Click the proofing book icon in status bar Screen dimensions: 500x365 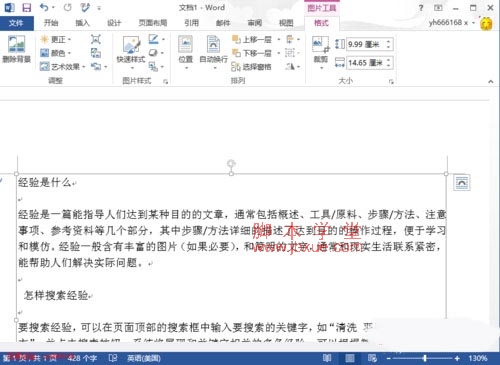(x=113, y=358)
